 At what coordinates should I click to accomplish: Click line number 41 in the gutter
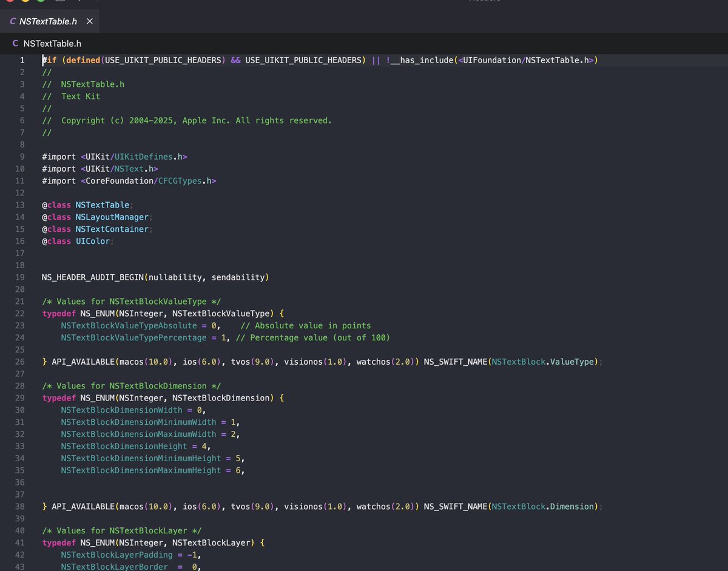point(20,542)
